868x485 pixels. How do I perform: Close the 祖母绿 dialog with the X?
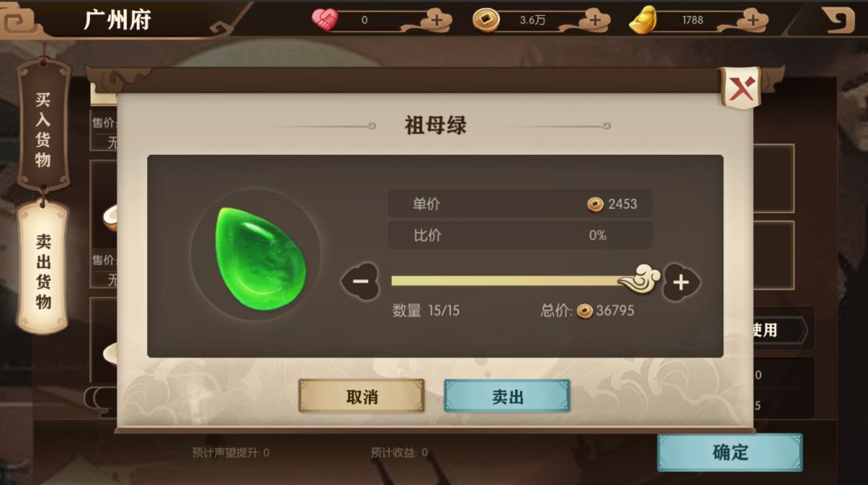(741, 88)
